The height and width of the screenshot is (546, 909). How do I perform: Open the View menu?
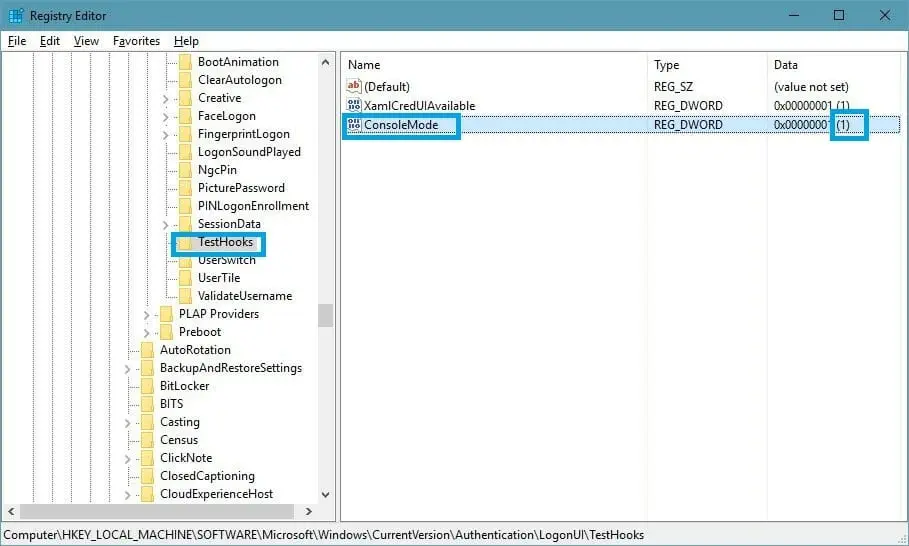click(86, 41)
